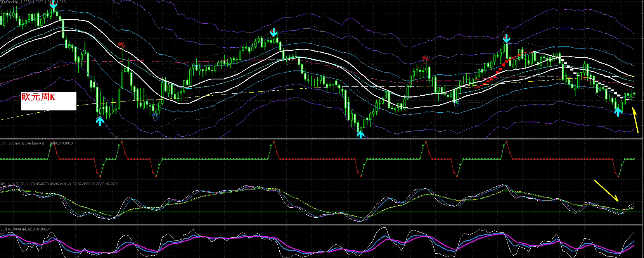Select the red "欧元周K" text label box

48,101
